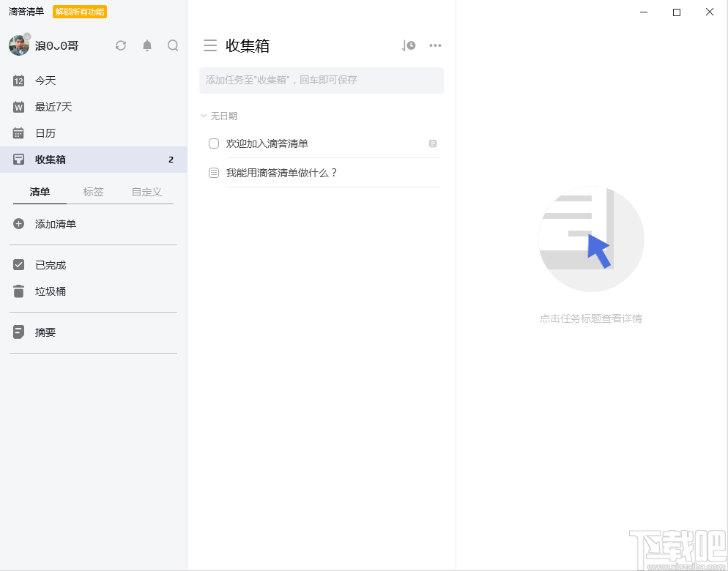Screen dimensions: 728x571
Task: Switch to the 自定义 tab
Action: pyautogui.click(x=146, y=192)
